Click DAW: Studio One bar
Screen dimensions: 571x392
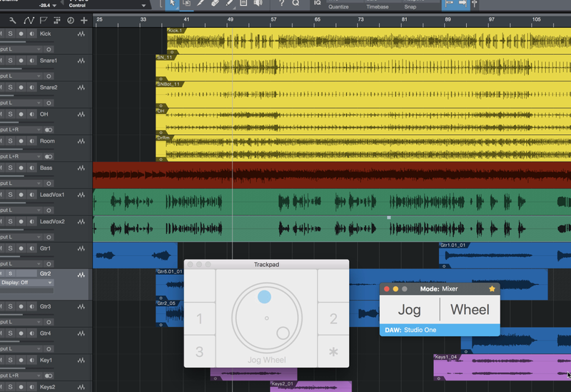click(x=440, y=330)
